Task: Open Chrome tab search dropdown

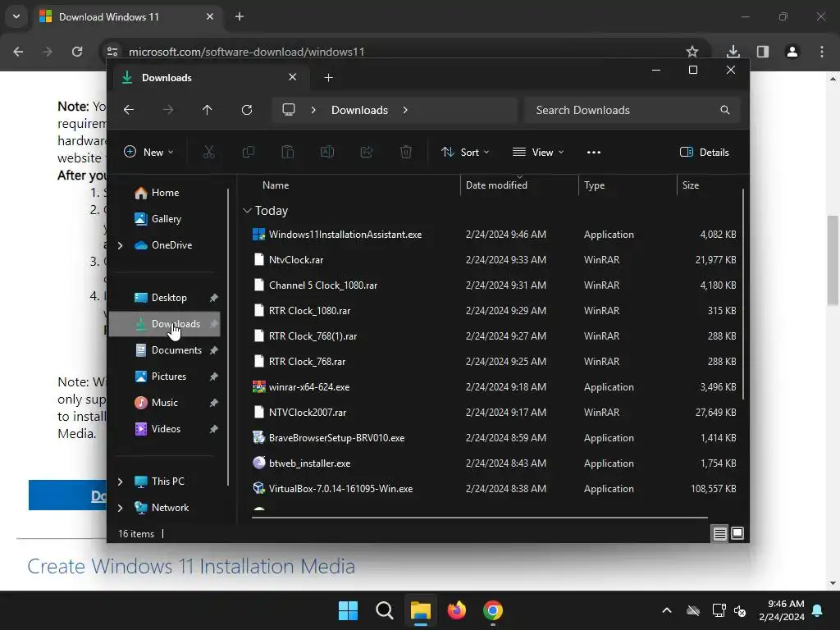Action: coord(16,16)
